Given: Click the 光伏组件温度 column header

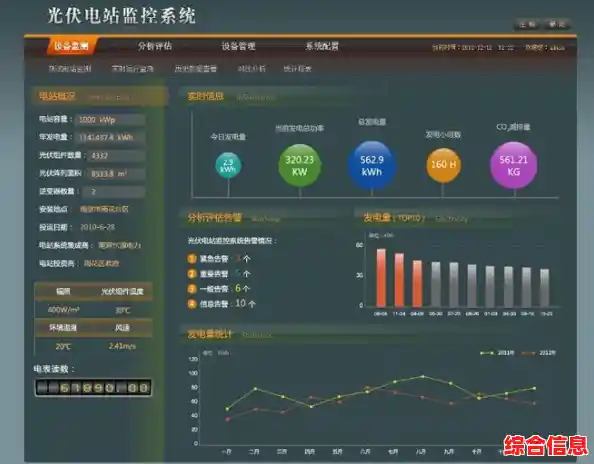Looking at the screenshot, I should tap(122, 291).
